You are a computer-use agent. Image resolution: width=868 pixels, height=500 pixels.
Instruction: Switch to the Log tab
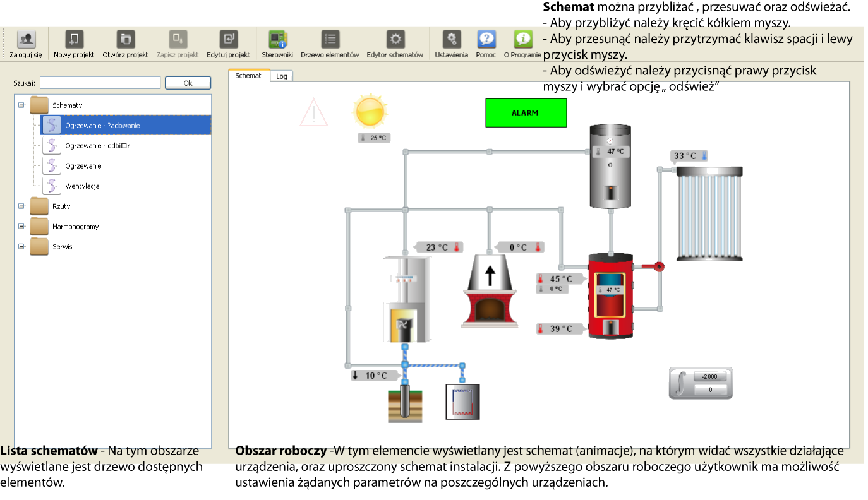click(x=282, y=76)
